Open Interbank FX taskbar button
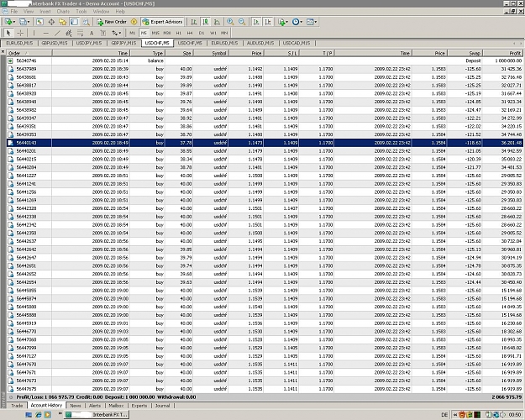Image resolution: width=525 pixels, height=420 pixels. pyautogui.click(x=97, y=415)
